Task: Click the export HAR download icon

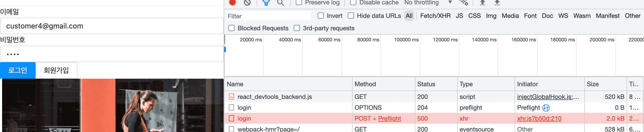Action: pyautogui.click(x=497, y=3)
